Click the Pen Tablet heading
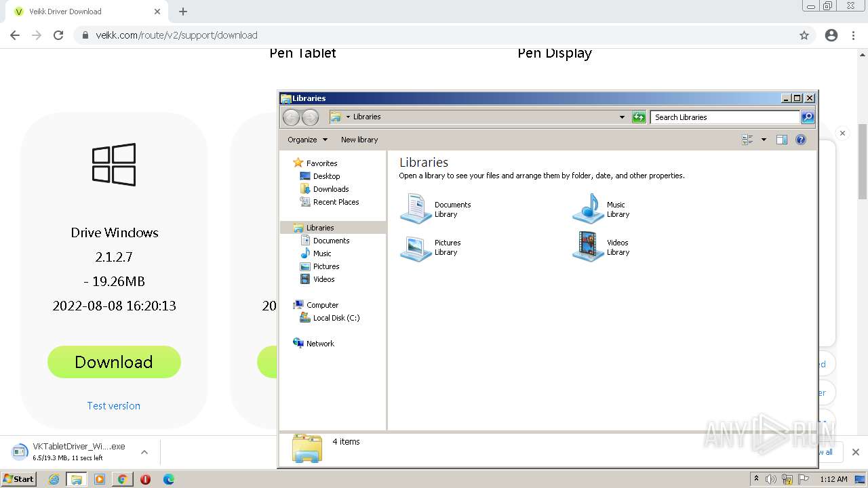This screenshot has width=868, height=488. pos(302,54)
